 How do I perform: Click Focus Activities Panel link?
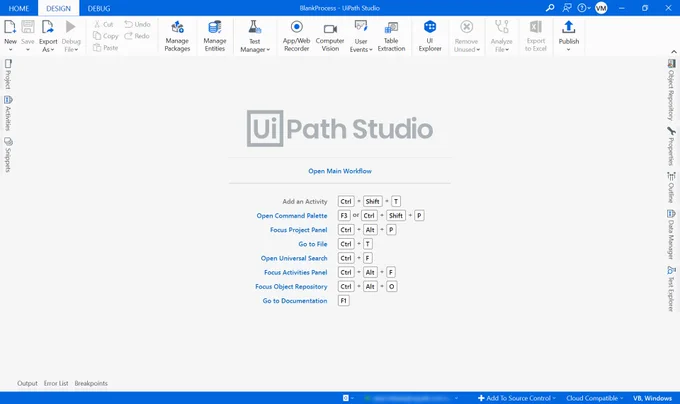(x=295, y=272)
